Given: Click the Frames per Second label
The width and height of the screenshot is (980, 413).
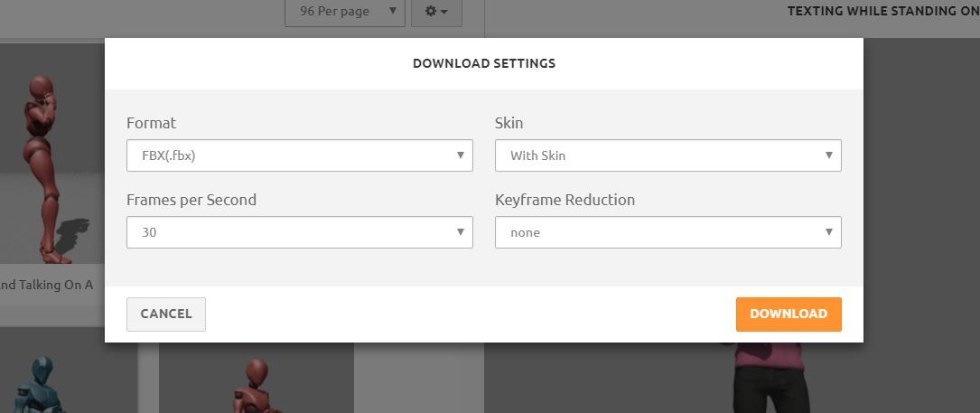Looking at the screenshot, I should click(191, 200).
